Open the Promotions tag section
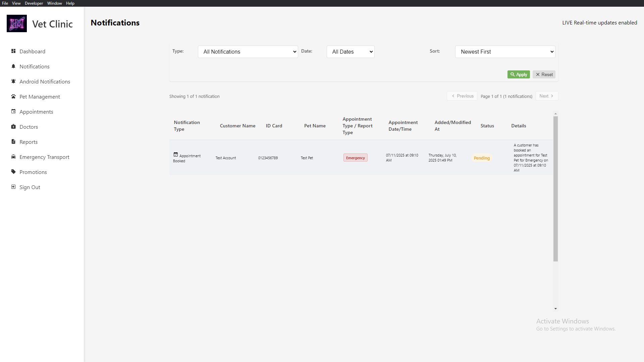This screenshot has width=644, height=362. click(33, 172)
